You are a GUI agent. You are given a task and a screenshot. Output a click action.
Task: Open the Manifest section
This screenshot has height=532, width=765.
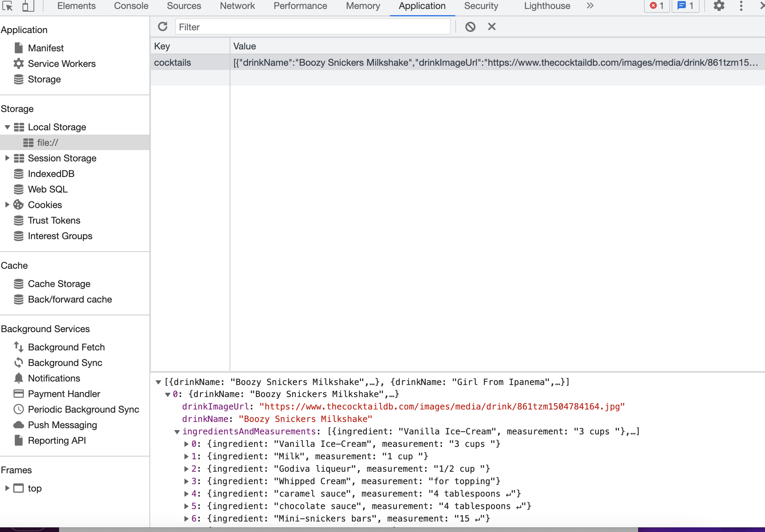point(46,48)
